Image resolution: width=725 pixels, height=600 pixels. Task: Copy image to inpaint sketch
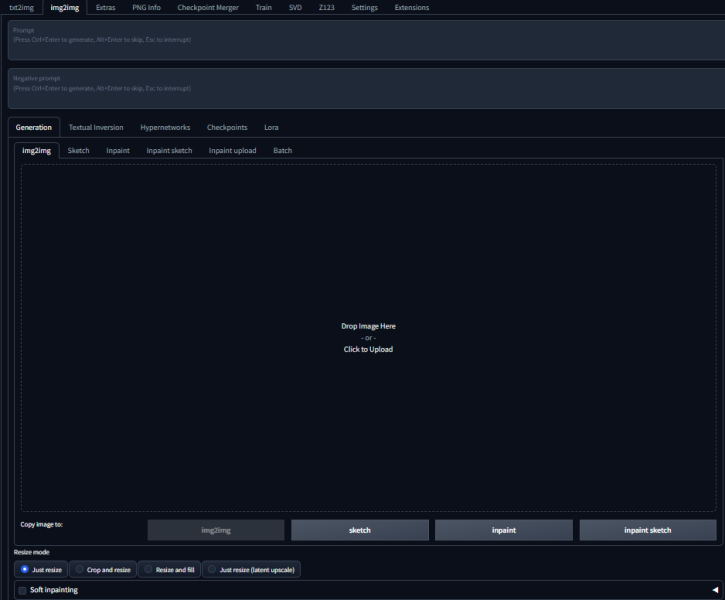click(648, 530)
